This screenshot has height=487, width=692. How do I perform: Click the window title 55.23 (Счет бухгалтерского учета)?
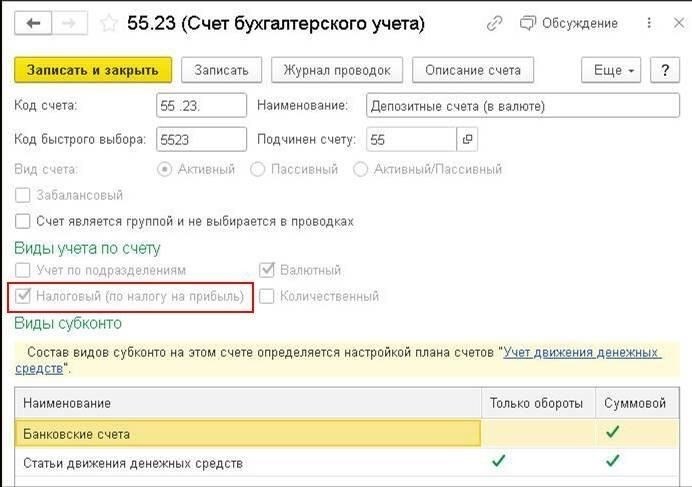(x=276, y=23)
